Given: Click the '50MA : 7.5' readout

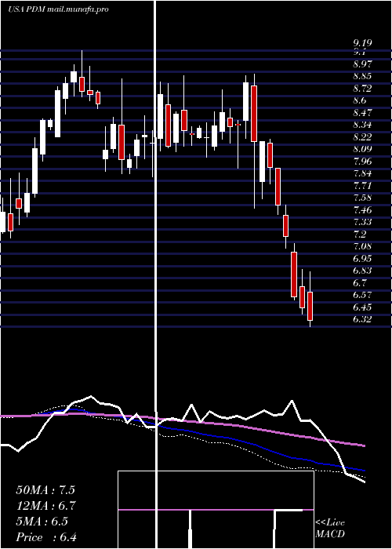Looking at the screenshot, I should click(45, 490).
